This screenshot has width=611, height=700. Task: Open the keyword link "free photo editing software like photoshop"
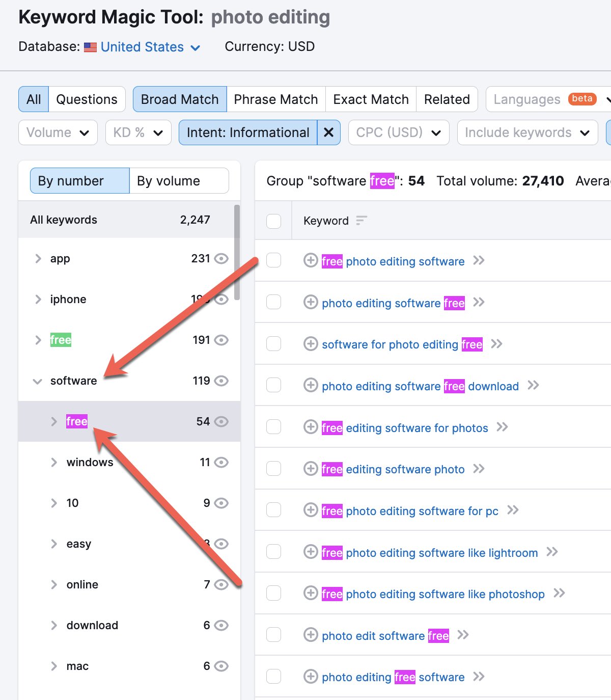point(433,594)
